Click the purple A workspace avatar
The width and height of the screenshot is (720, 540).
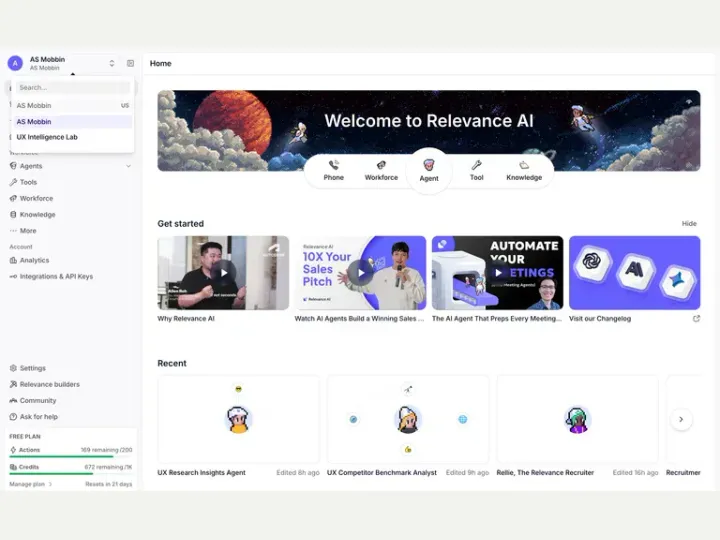[x=15, y=63]
